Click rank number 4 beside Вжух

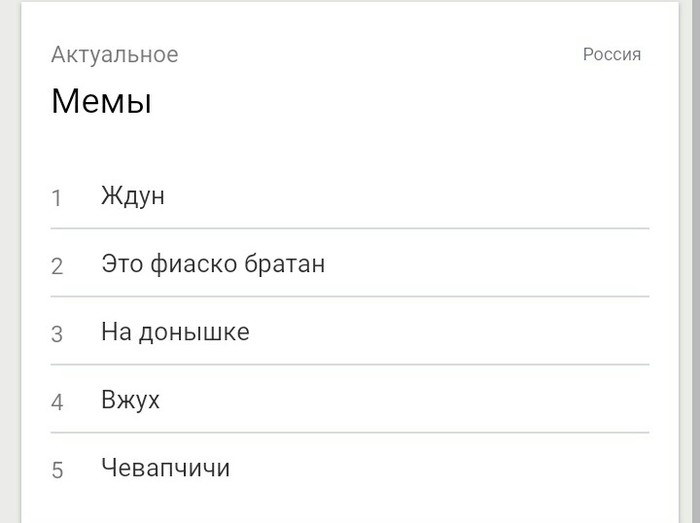[57, 402]
